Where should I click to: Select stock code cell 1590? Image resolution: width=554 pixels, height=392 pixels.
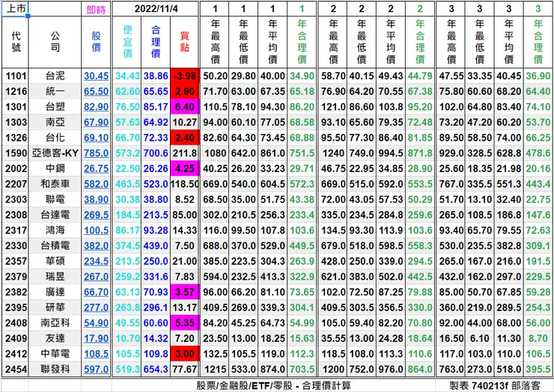[16, 153]
